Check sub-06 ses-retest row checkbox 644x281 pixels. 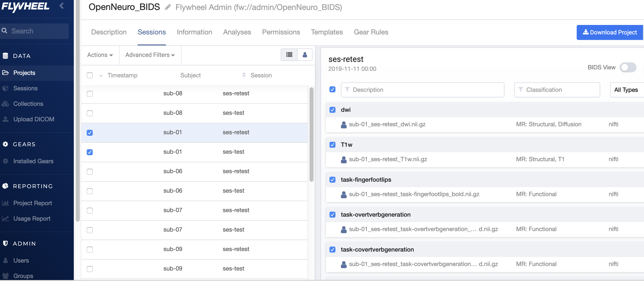pyautogui.click(x=90, y=172)
